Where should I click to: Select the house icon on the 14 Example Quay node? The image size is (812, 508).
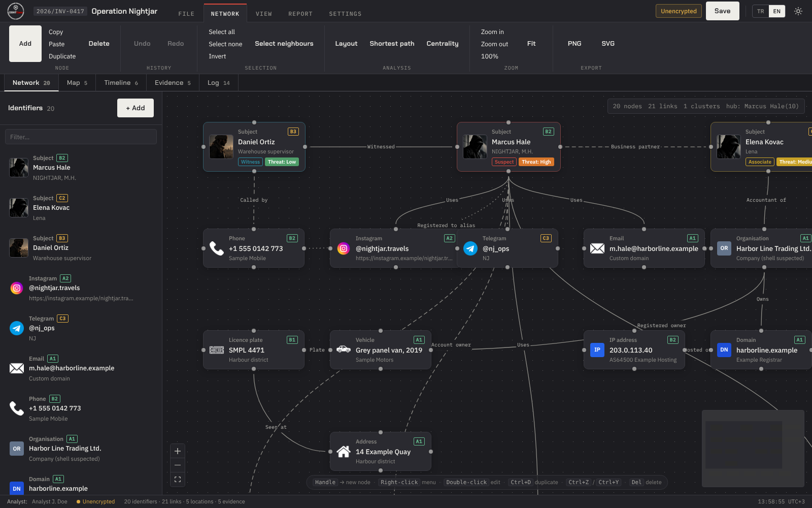(344, 452)
